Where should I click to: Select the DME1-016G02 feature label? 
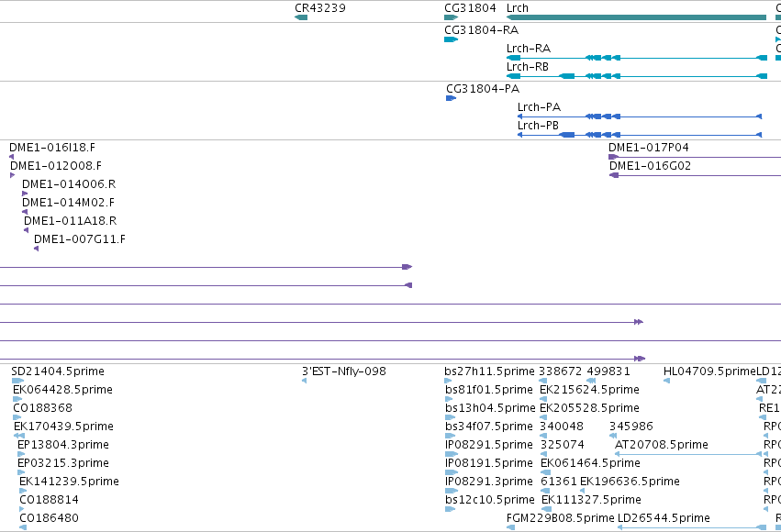pos(650,166)
